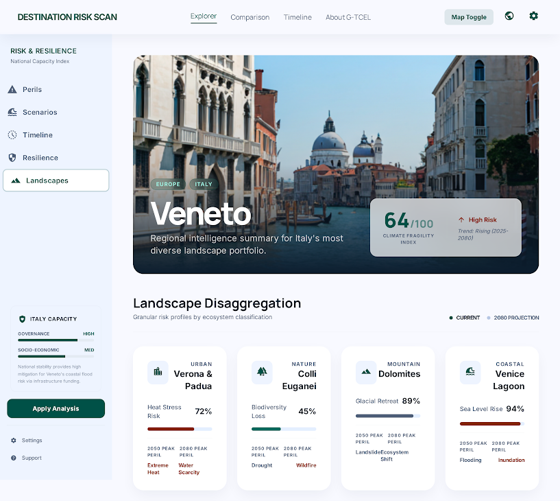The width and height of the screenshot is (560, 501).
Task: Click the Trend: Rising text
Action: pyautogui.click(x=483, y=234)
